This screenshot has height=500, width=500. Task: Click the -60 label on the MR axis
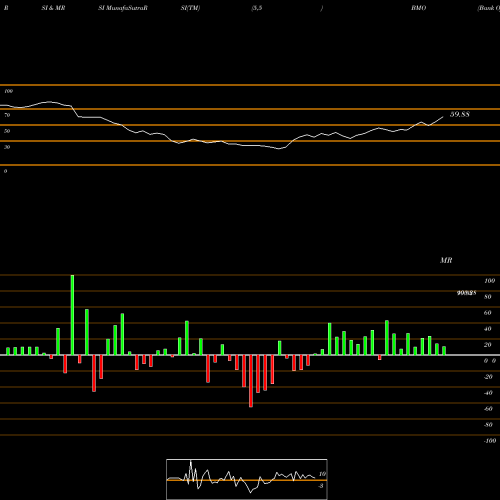click(488, 409)
